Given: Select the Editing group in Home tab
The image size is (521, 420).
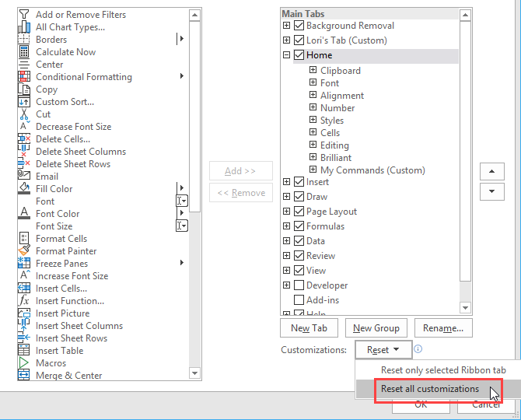Looking at the screenshot, I should (x=334, y=145).
